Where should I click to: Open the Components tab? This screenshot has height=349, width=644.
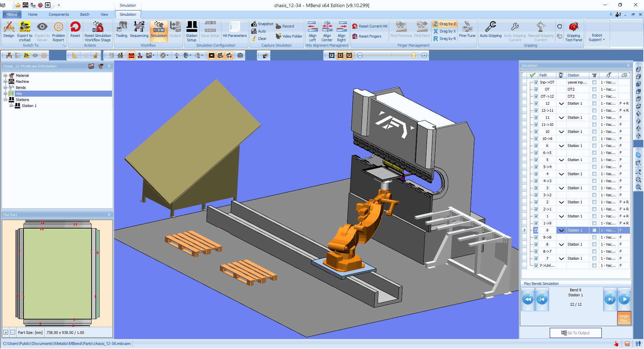click(x=59, y=14)
